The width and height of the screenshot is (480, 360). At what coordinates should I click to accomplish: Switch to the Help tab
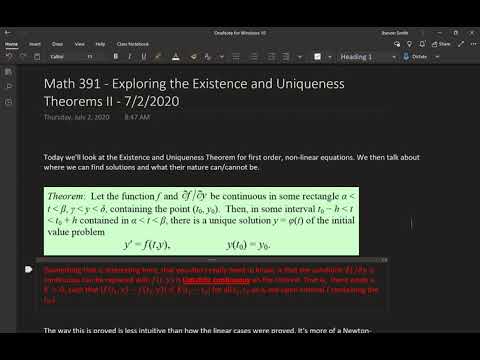point(100,44)
